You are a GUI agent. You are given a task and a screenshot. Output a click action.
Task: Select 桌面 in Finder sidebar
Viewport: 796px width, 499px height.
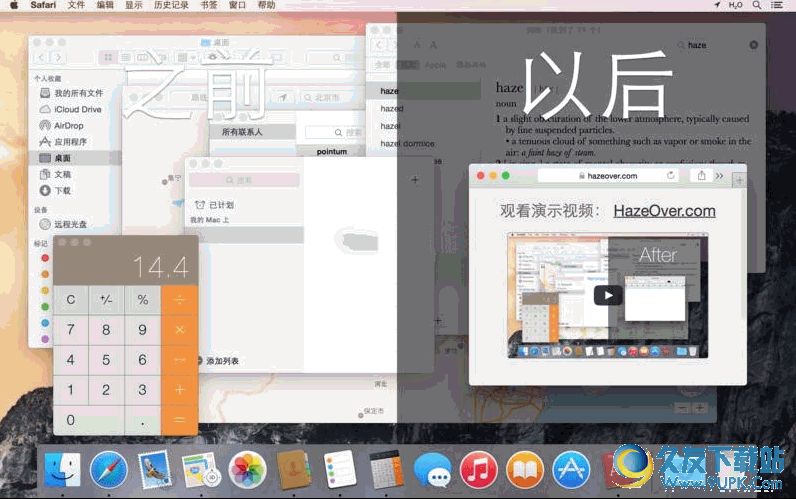75,158
